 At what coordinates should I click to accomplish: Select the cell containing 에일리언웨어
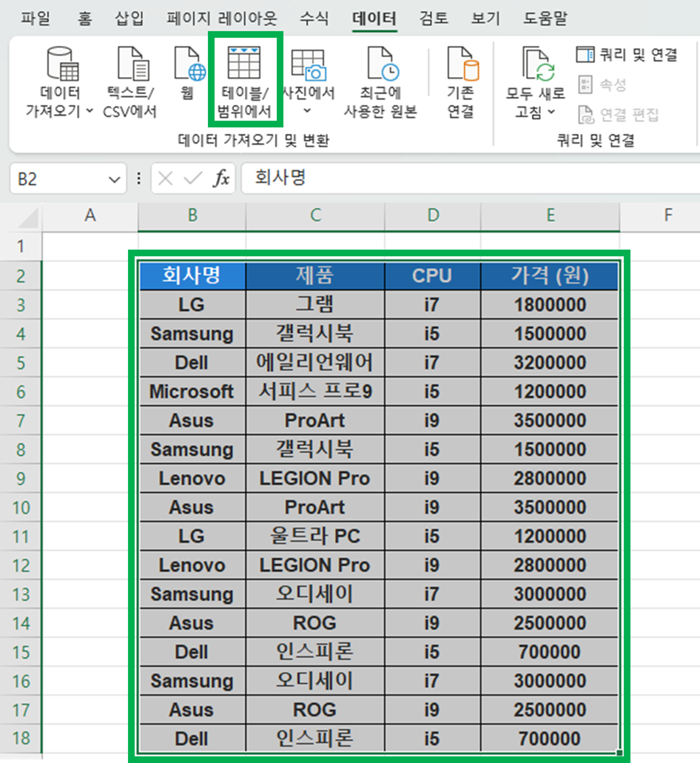tap(315, 363)
